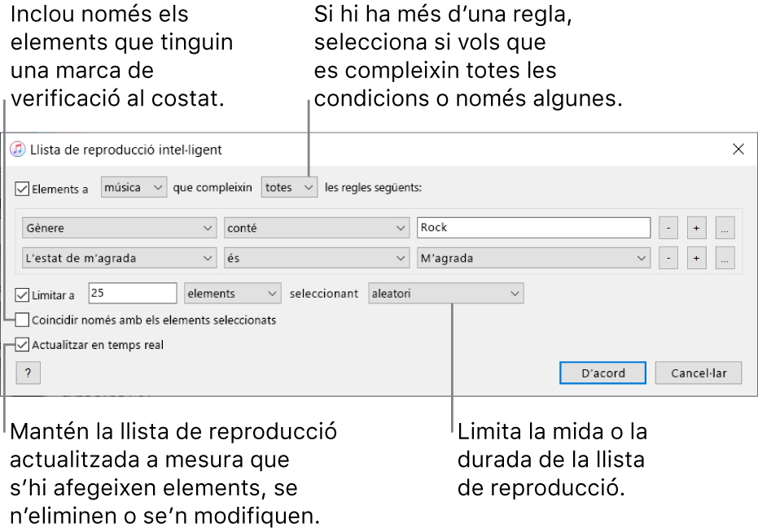Open the "Gènere" field dropdown
Image resolution: width=758 pixels, height=532 pixels.
pos(119,228)
